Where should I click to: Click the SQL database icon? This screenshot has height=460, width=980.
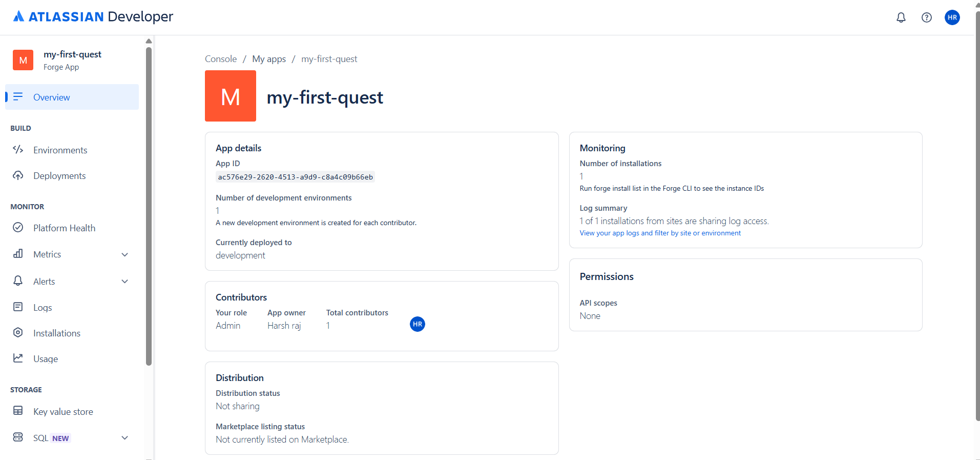click(x=18, y=437)
